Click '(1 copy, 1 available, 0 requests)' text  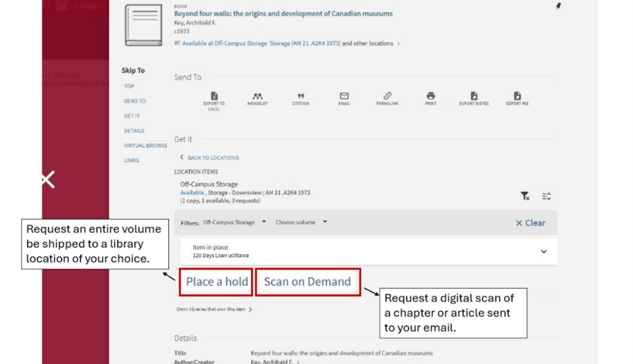[x=220, y=201]
